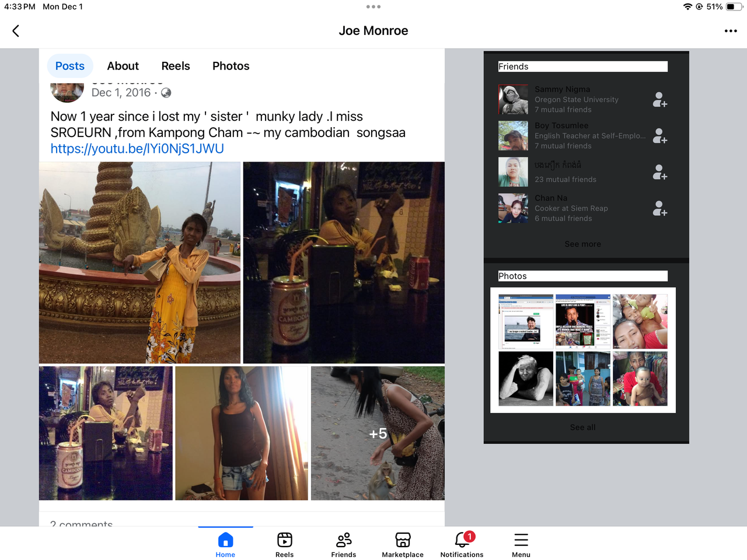Open the meme photo in Photos panel
The image size is (747, 560).
(583, 321)
